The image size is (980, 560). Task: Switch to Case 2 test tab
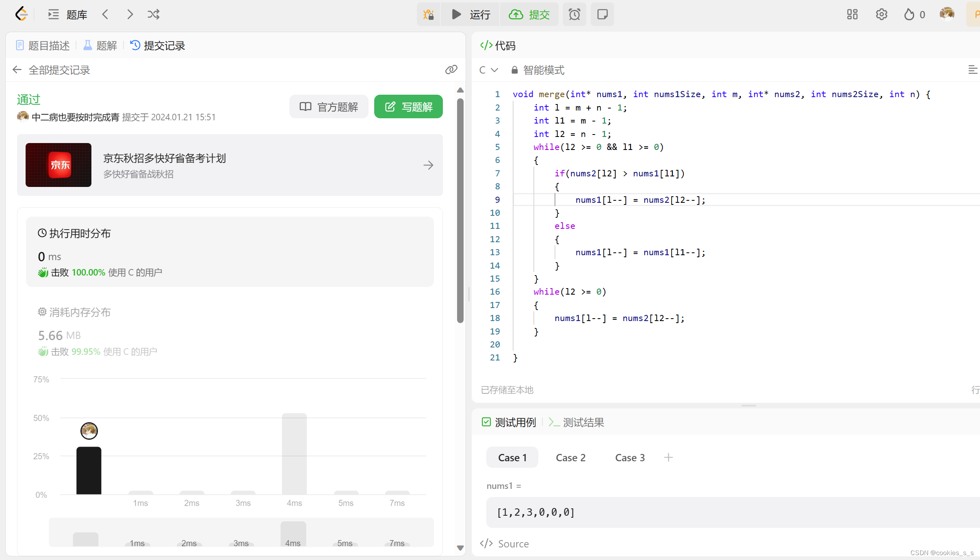570,457
